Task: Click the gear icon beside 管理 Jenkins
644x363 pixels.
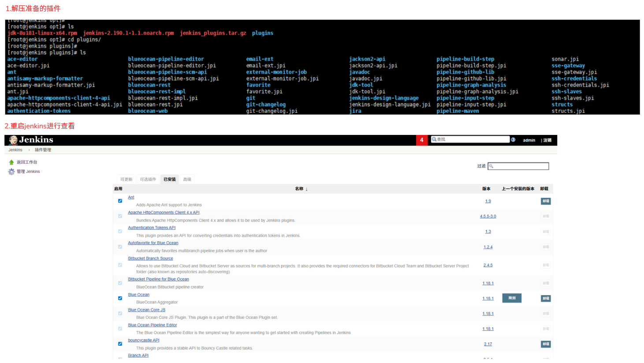Action: point(11,172)
